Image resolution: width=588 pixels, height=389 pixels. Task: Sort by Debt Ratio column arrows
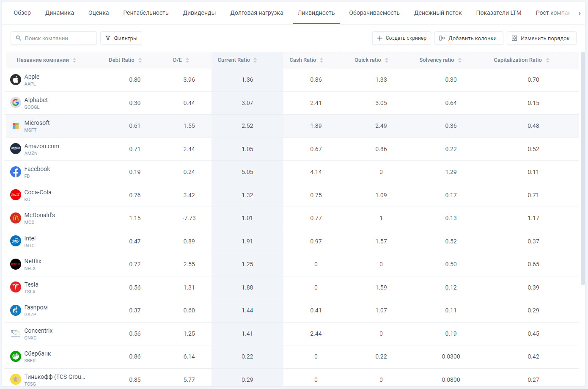pos(140,60)
